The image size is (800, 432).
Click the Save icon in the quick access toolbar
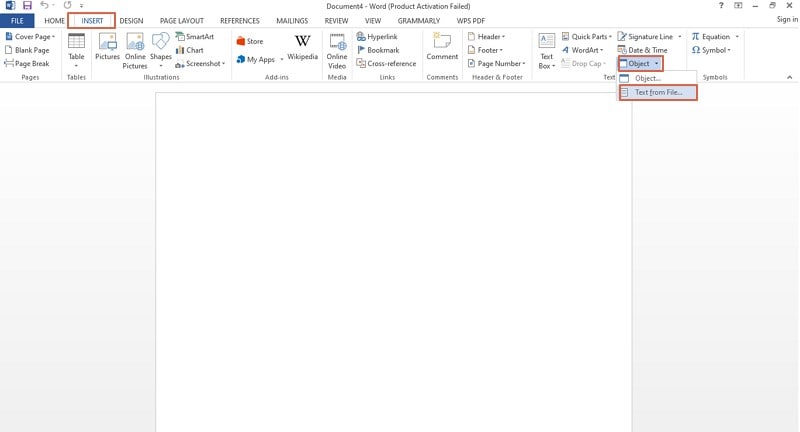27,6
